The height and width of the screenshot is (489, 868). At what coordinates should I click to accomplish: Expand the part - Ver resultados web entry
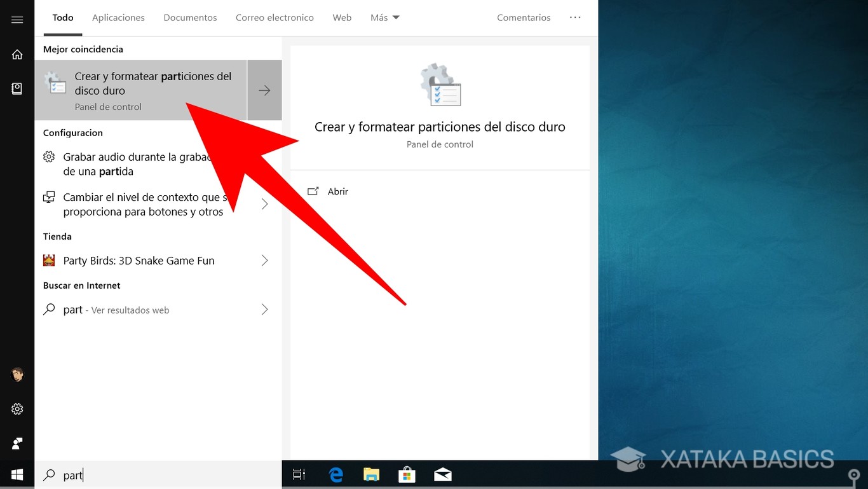click(264, 310)
